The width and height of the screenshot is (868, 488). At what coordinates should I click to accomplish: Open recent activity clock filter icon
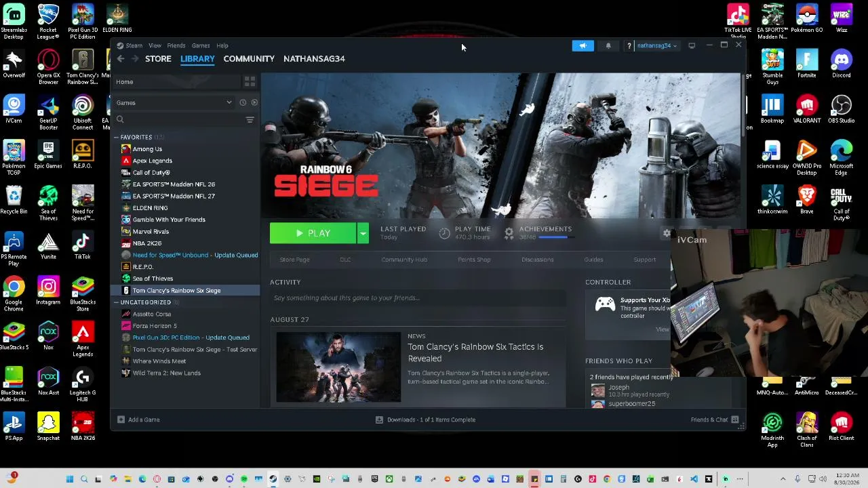coord(243,103)
